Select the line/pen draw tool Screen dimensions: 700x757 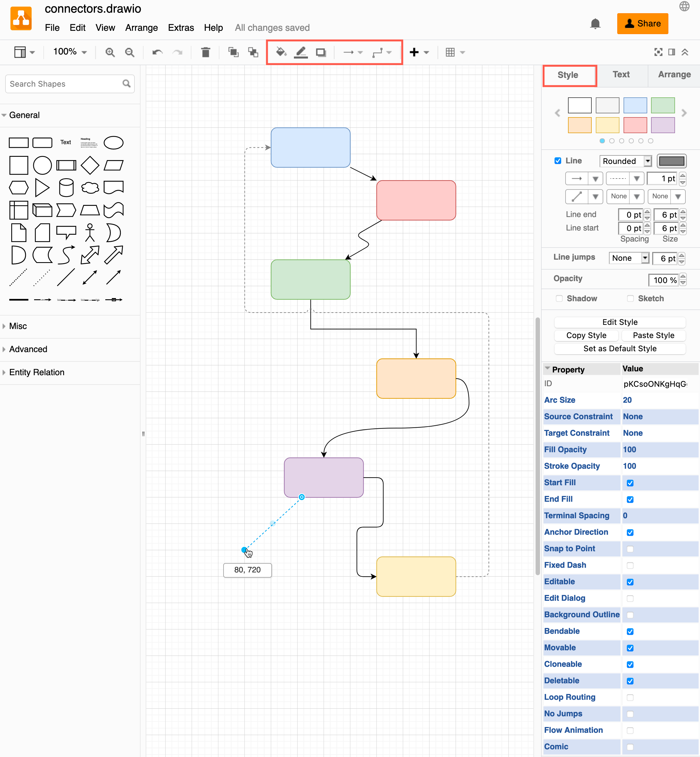(x=301, y=52)
